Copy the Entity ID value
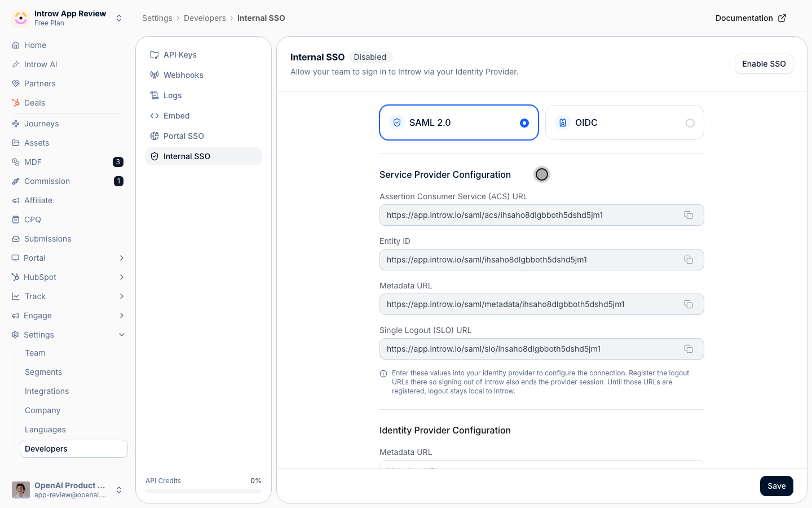This screenshot has height=508, width=812. 689,260
